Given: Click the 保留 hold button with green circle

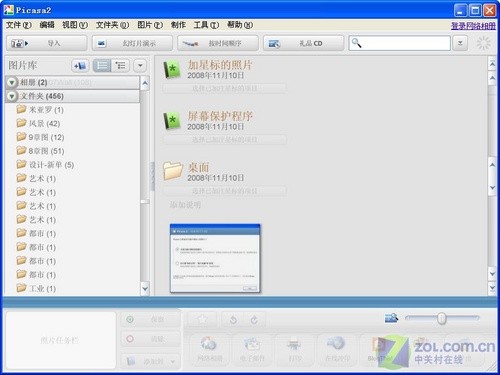Looking at the screenshot, I should (150, 319).
